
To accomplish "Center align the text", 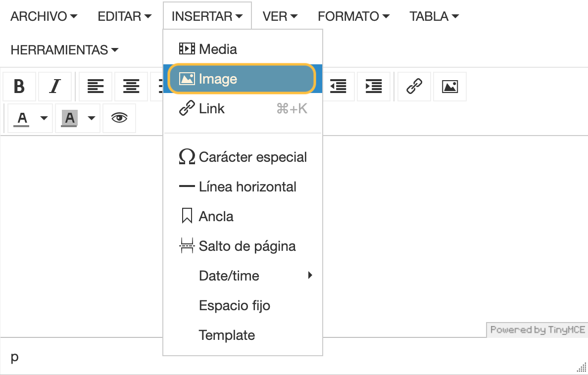I will (x=131, y=87).
